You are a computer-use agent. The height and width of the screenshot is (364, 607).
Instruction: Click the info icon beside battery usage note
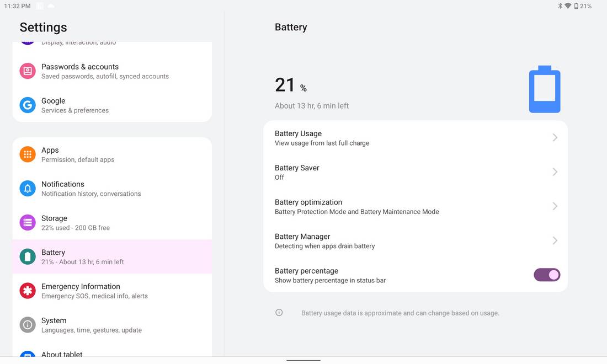[x=279, y=313]
